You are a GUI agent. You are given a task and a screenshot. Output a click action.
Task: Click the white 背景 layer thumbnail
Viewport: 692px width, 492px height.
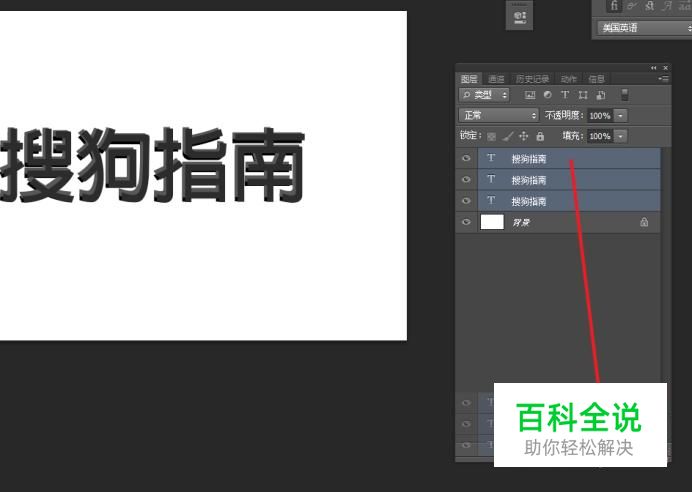coord(492,222)
